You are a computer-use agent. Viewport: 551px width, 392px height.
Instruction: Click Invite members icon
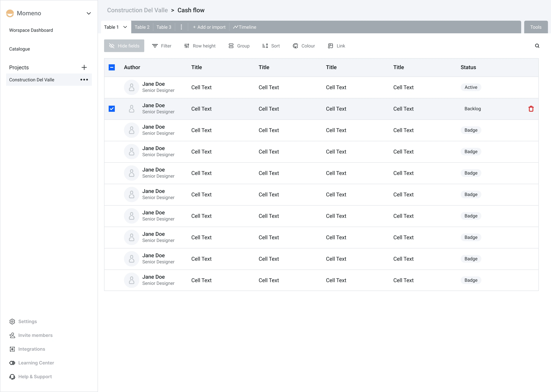(12, 335)
